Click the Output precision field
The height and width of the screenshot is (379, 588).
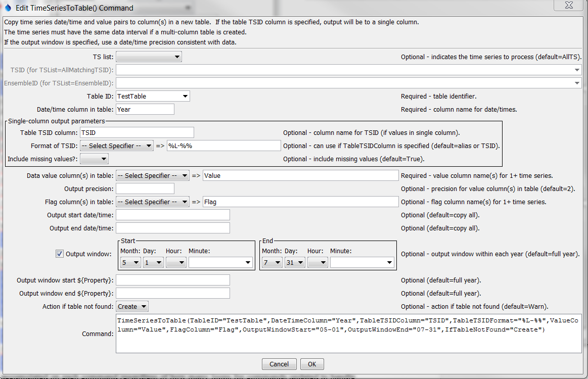(x=145, y=188)
